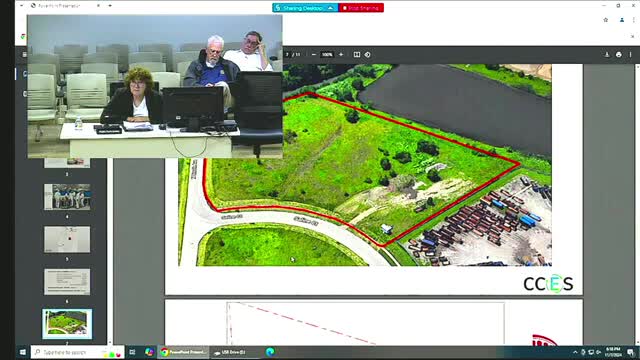Viewport: 640px width, 360px height.
Task: Click the page number field
Action: [287, 55]
